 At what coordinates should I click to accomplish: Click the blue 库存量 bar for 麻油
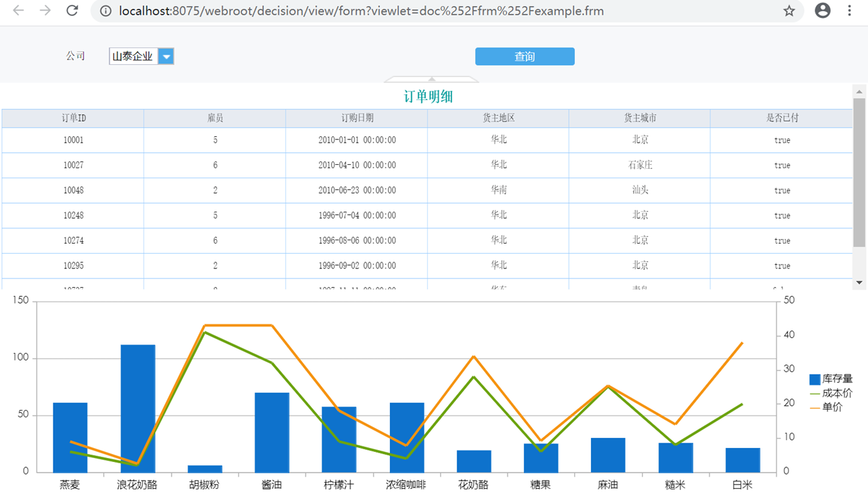pyautogui.click(x=608, y=455)
